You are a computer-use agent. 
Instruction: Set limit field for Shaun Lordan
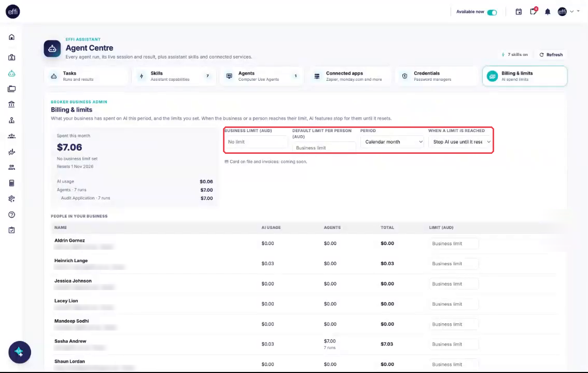coord(454,364)
